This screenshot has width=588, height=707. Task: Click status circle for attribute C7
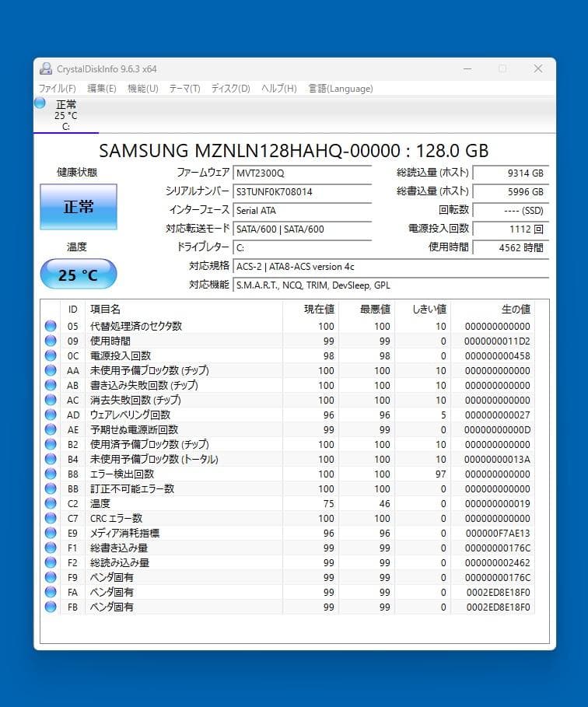click(x=51, y=518)
